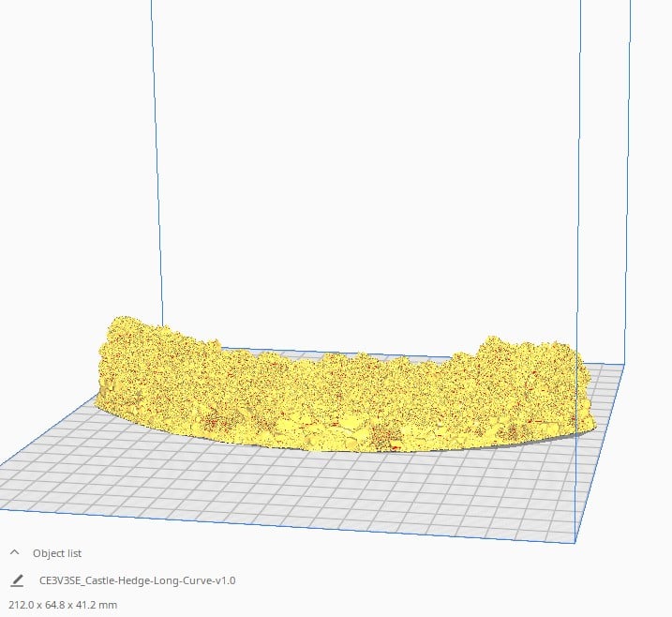
Task: Click empty viewport space above the hedge
Action: (x=366, y=169)
